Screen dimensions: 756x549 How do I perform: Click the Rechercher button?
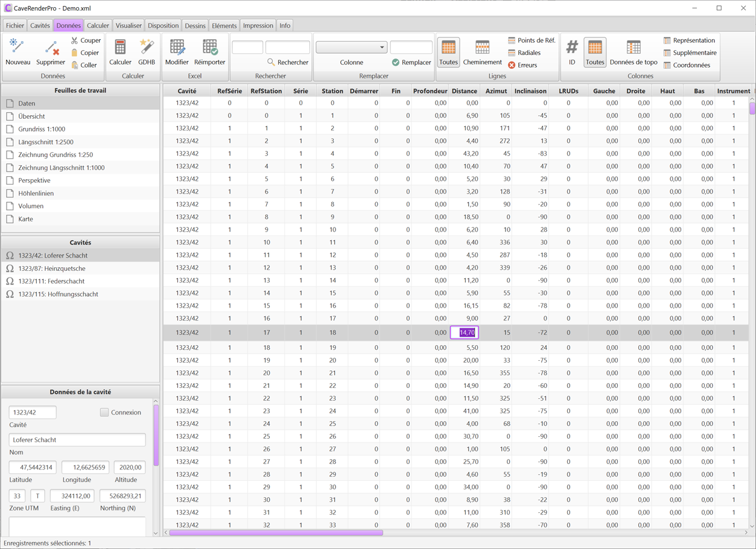click(288, 62)
